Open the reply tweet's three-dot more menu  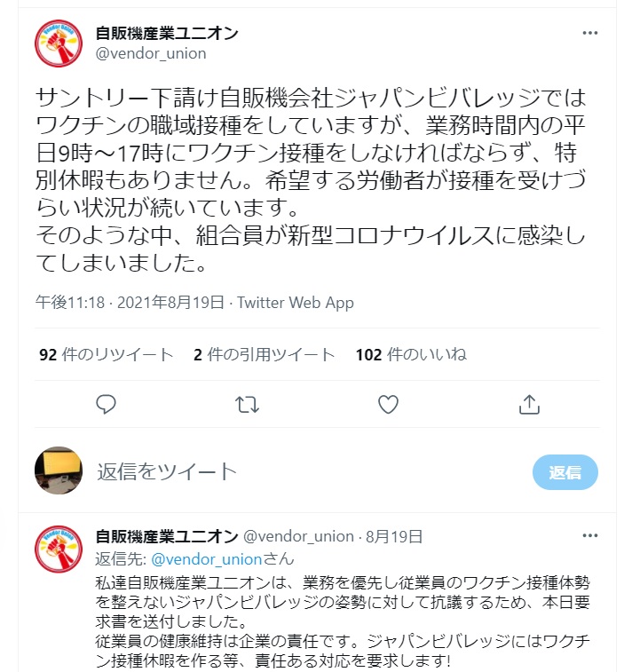click(x=590, y=535)
